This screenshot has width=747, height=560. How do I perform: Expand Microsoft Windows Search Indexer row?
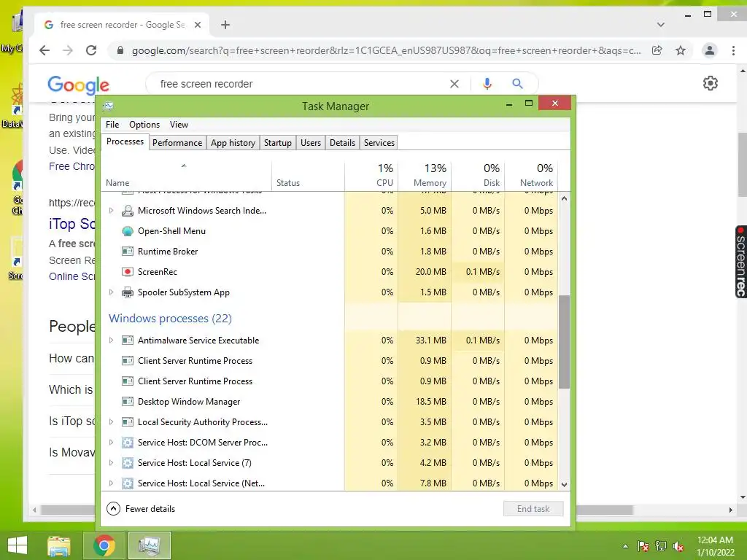click(x=111, y=211)
